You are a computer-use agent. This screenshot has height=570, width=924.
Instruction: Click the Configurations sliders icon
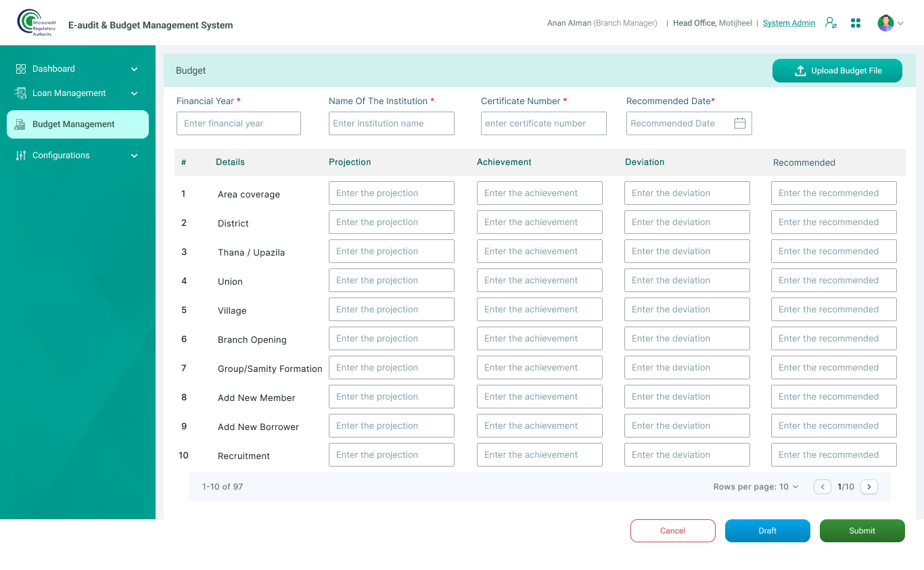tap(21, 156)
